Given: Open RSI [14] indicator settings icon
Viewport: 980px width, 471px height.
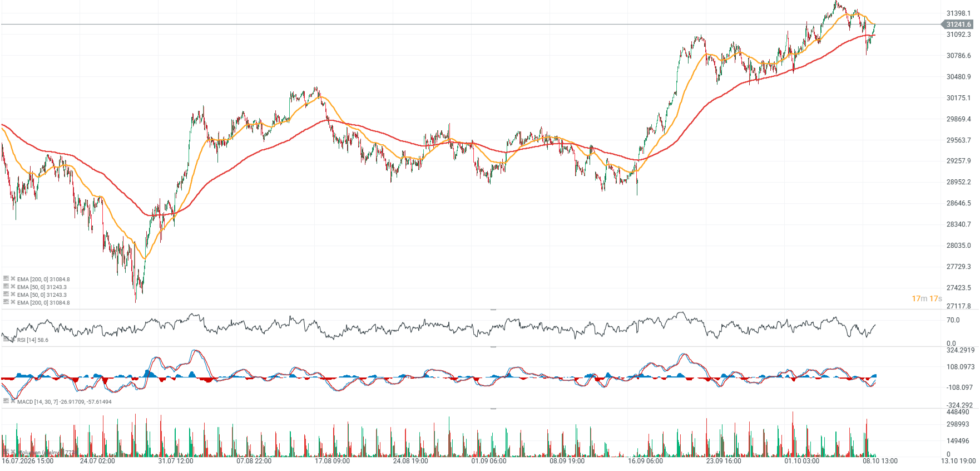Looking at the screenshot, I should [x=6, y=339].
